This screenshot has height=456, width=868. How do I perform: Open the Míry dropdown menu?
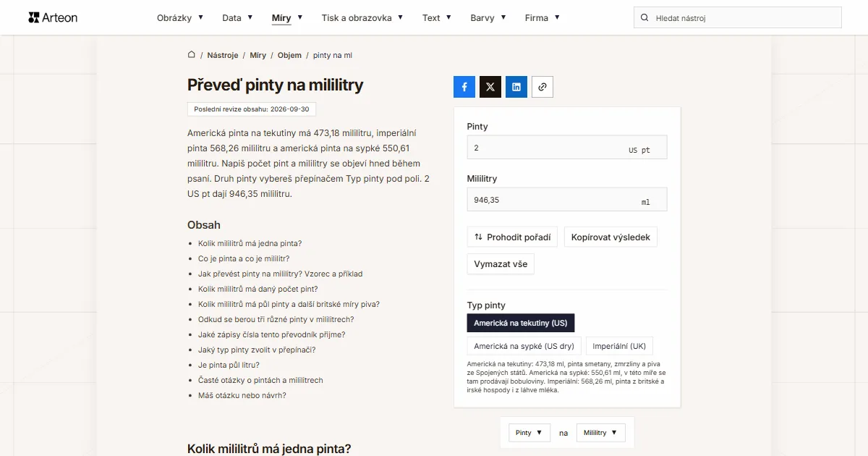tap(287, 17)
